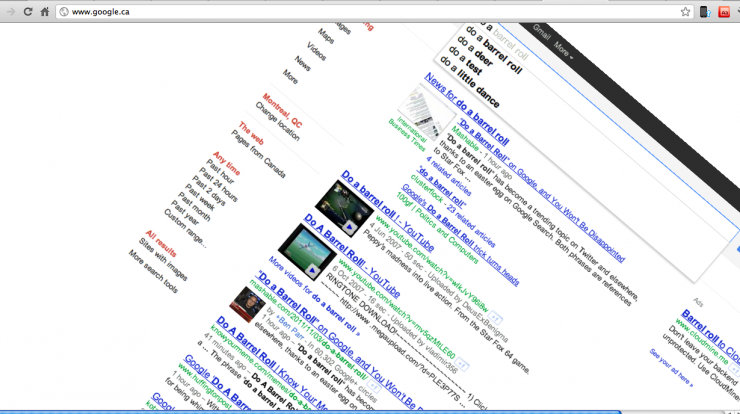Viewport: 740px width, 414px height.
Task: Open 'Do a barrel roll ! - YouTube' result
Action: (x=387, y=211)
